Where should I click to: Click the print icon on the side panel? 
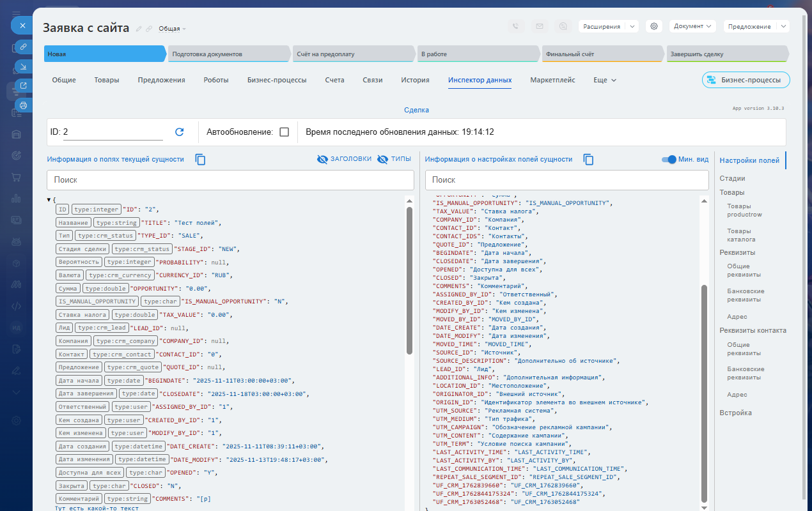[x=22, y=105]
